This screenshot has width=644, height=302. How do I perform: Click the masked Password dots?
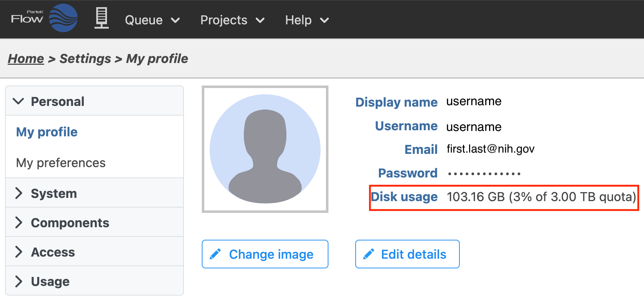[484, 174]
